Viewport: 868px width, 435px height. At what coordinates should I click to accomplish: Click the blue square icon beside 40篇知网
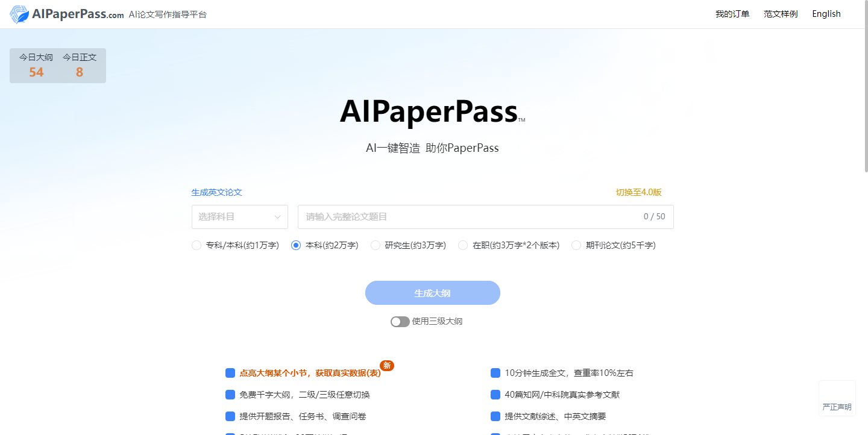click(495, 395)
